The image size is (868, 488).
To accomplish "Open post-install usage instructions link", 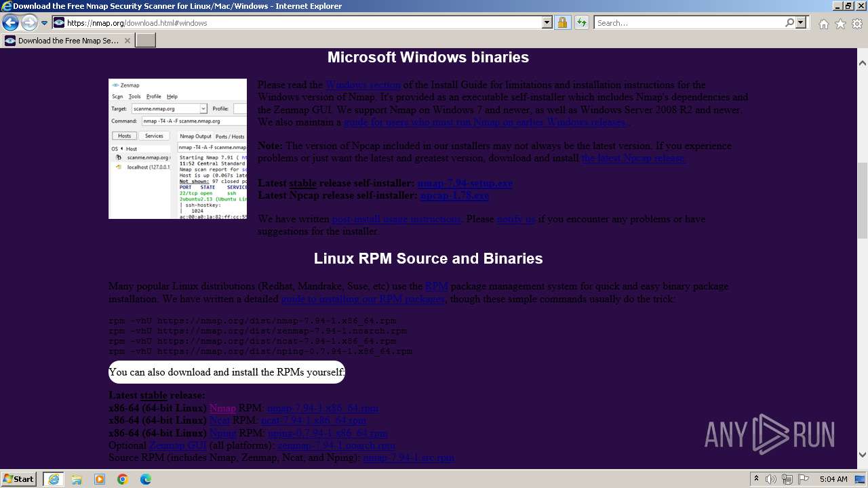I will (396, 219).
